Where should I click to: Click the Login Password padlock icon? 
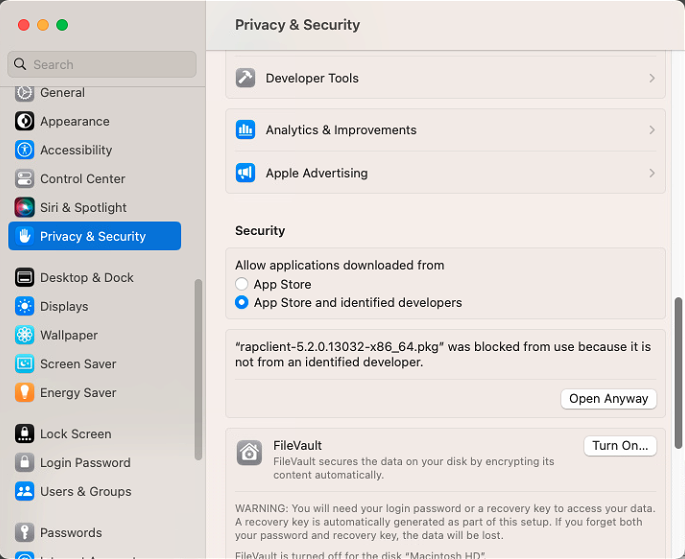24,462
